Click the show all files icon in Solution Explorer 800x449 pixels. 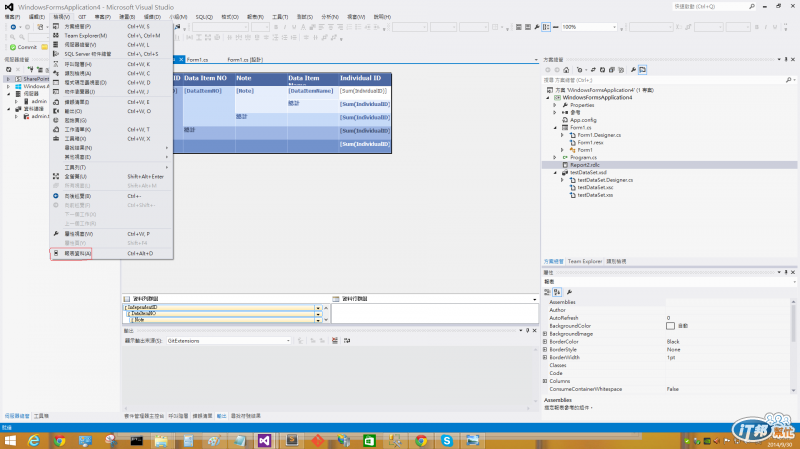point(621,70)
